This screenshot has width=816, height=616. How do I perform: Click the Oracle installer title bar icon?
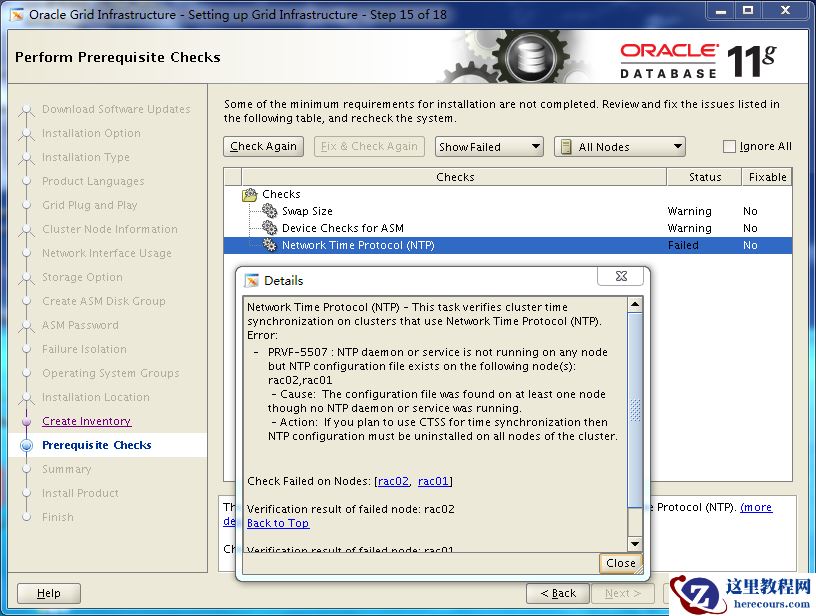click(17, 15)
